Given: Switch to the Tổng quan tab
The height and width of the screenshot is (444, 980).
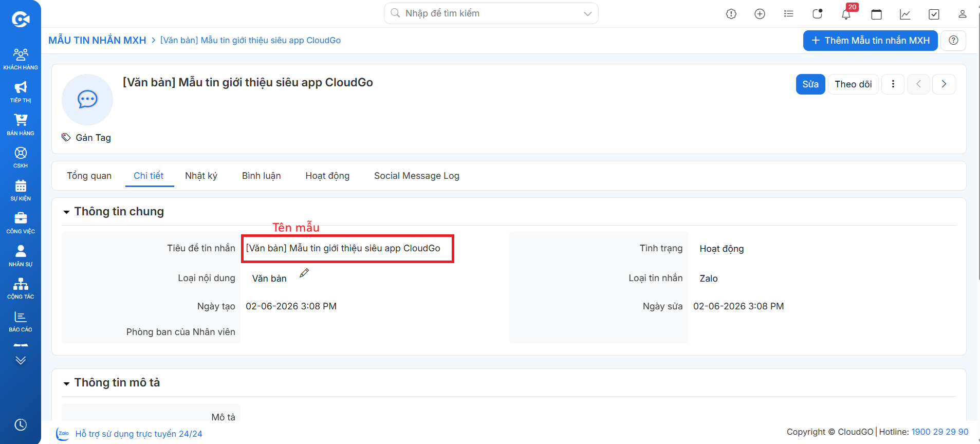Looking at the screenshot, I should (x=89, y=176).
